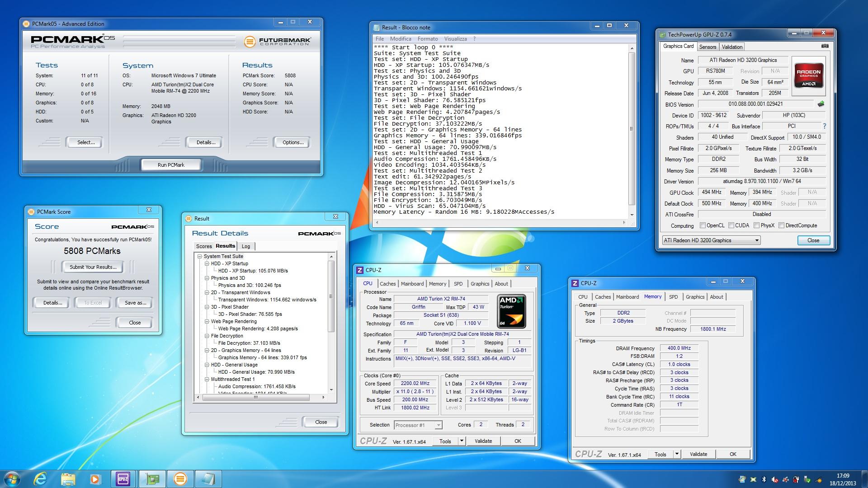This screenshot has height=488, width=868.
Task: Click the Run PCMark button
Action: click(171, 165)
